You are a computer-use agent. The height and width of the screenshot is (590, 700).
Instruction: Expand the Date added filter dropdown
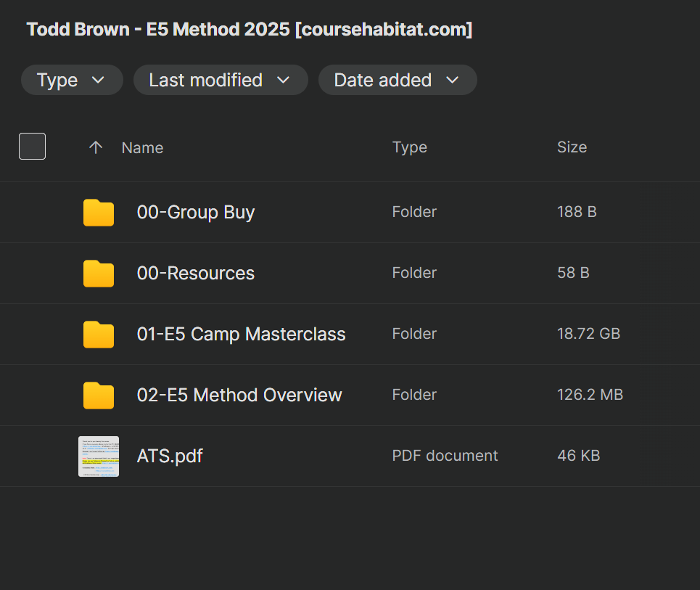pyautogui.click(x=397, y=80)
